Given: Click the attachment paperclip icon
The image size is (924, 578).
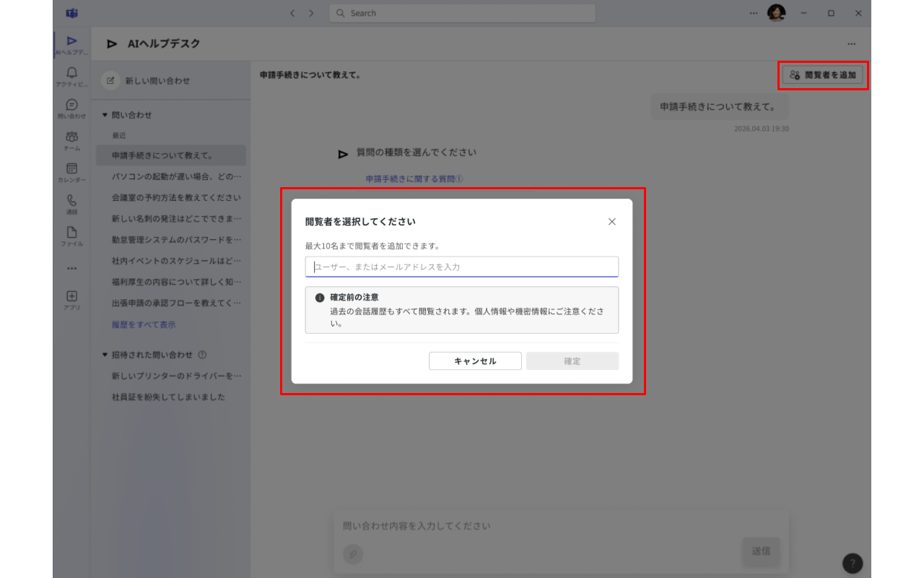Looking at the screenshot, I should point(353,554).
